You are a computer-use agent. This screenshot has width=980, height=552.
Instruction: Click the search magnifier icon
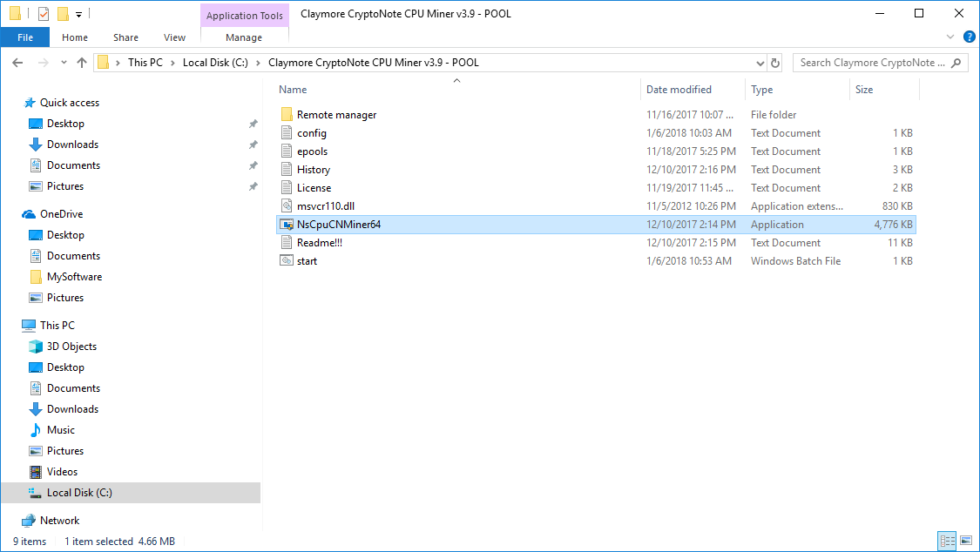[x=956, y=63]
